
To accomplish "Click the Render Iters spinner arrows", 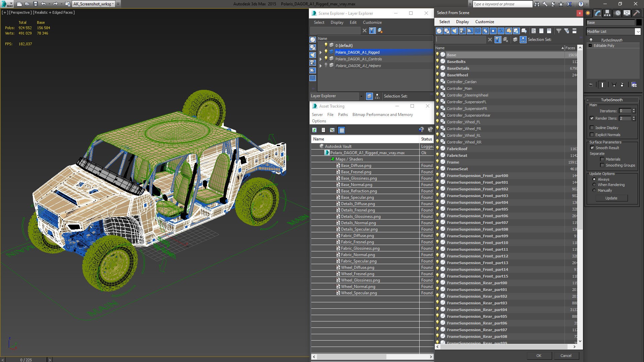I will pyautogui.click(x=634, y=118).
